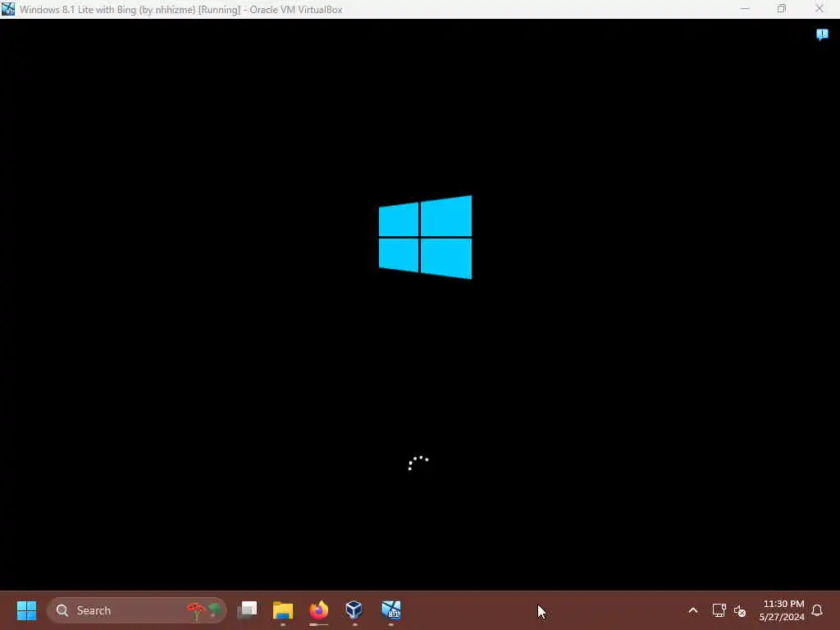Open the VirtualBox notification center icon
840x630 pixels.
(x=822, y=34)
